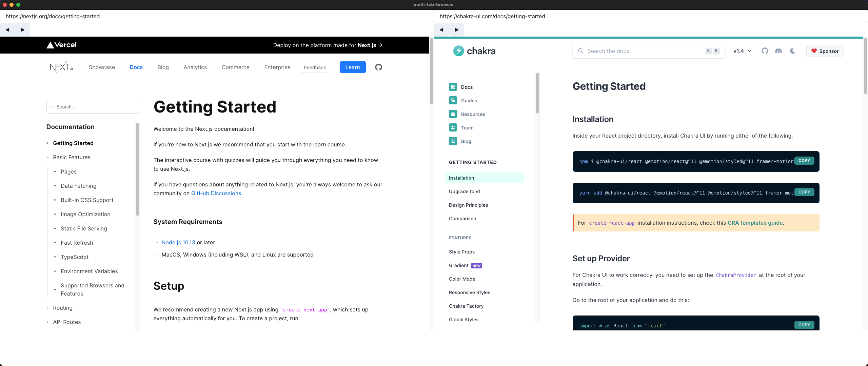Image resolution: width=868 pixels, height=366 pixels.
Task: Select the Docs icon in Chakra sidebar
Action: [x=453, y=87]
